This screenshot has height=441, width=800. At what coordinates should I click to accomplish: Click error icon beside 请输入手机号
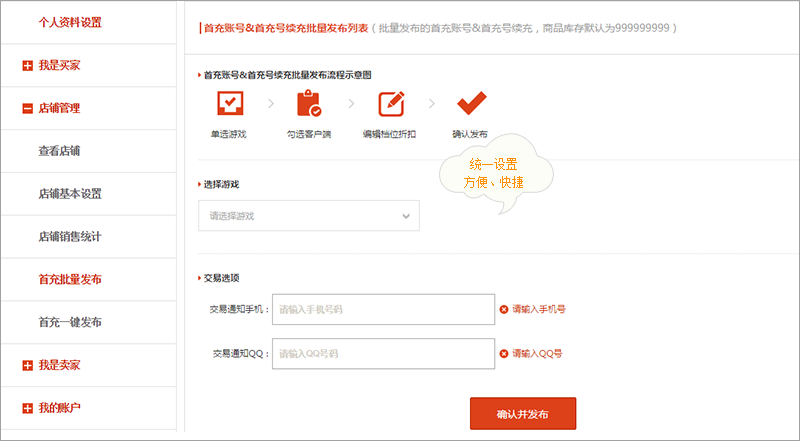click(x=504, y=309)
